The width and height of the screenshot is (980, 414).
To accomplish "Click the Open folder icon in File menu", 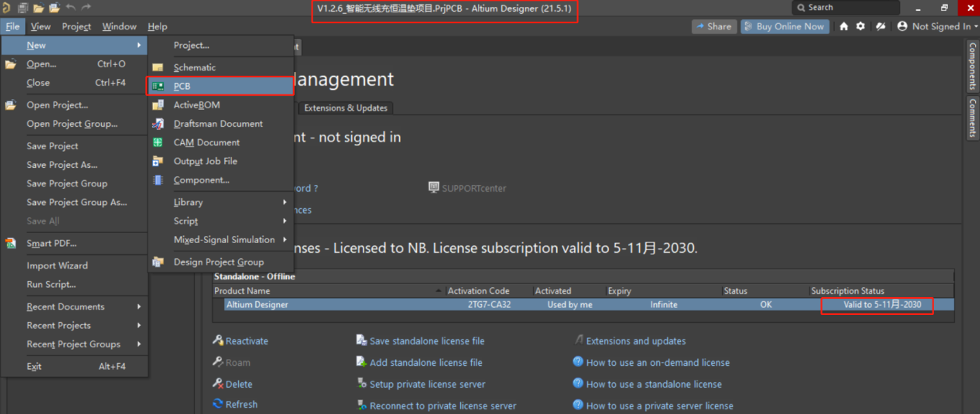I will coord(10,64).
